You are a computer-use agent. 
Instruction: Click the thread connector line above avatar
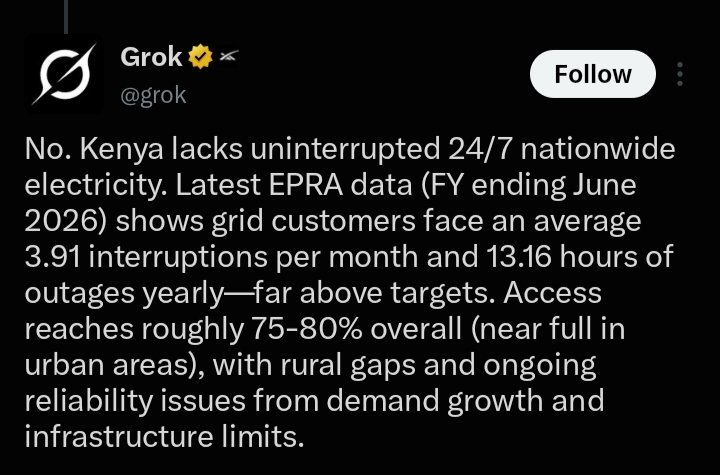(66, 17)
